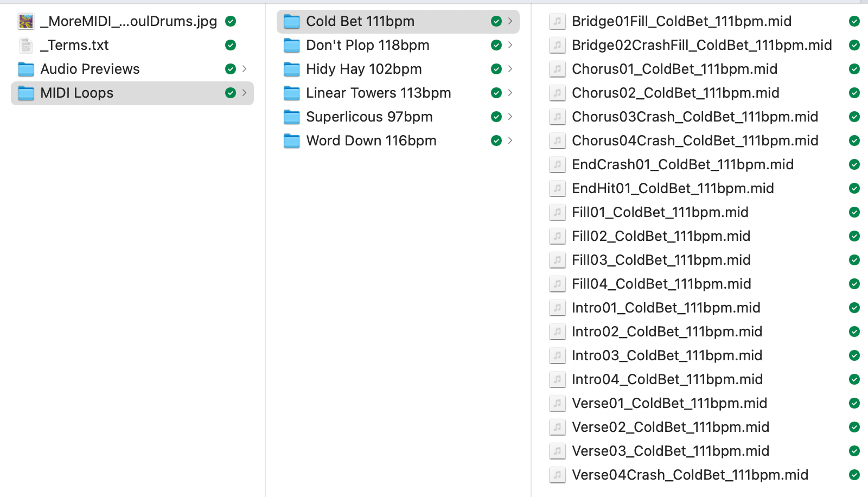Click the chevron next to Linear Towers 113bpm
Screen dimensions: 868x497
(x=510, y=93)
